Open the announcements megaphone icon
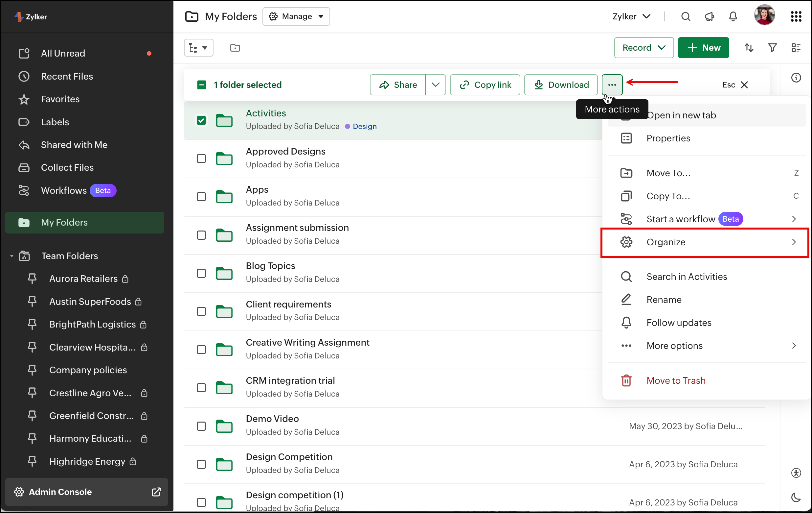 [x=709, y=16]
